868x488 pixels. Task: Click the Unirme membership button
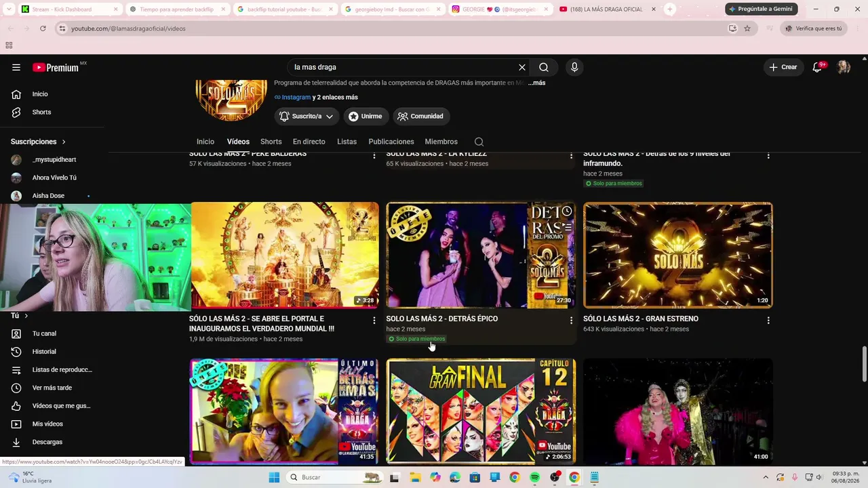(x=365, y=116)
